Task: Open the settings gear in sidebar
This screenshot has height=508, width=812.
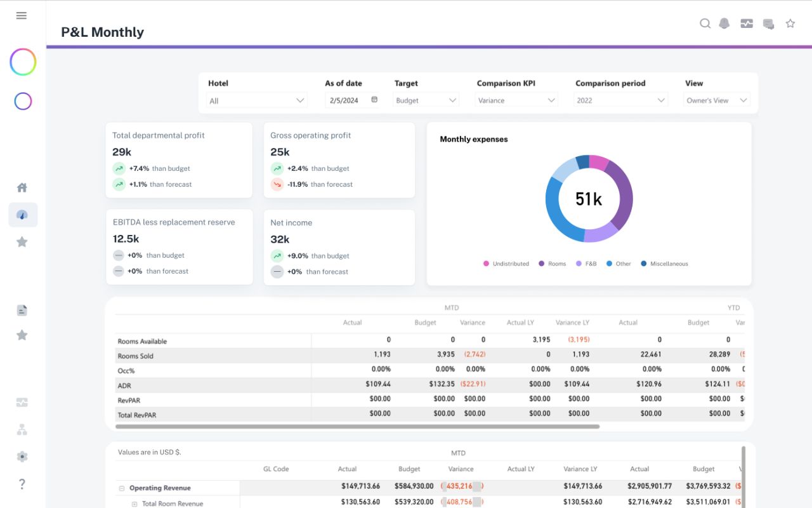Action: [x=22, y=457]
